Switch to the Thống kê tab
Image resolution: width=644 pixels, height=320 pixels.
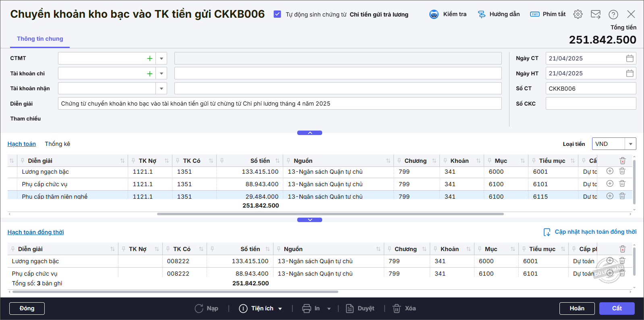click(x=57, y=144)
